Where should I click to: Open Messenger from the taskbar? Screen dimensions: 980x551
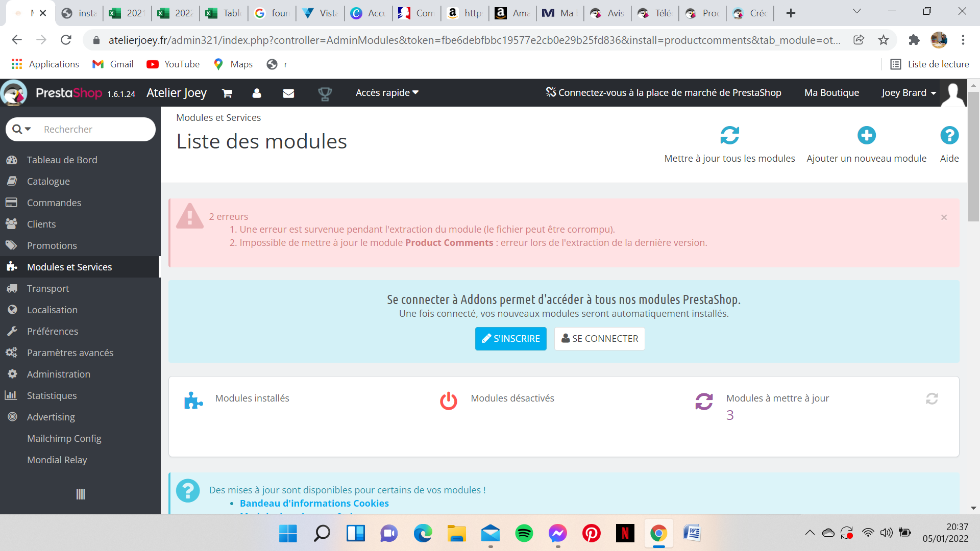point(557,533)
